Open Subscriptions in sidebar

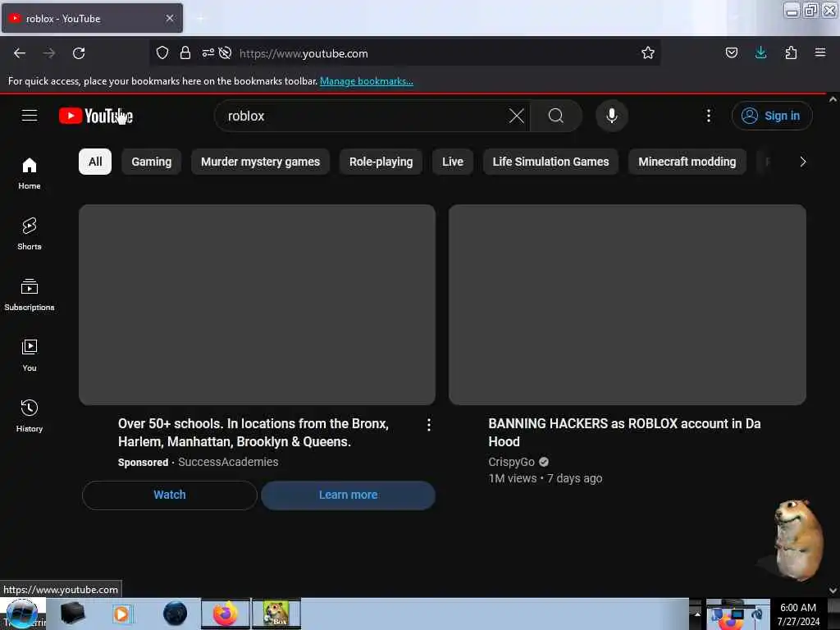coord(30,294)
